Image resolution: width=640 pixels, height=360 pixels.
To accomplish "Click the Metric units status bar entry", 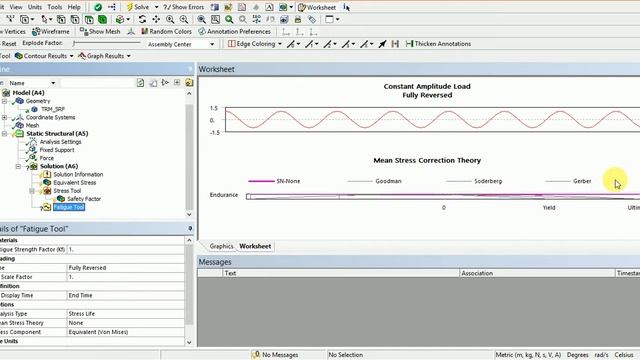I will click(528, 355).
